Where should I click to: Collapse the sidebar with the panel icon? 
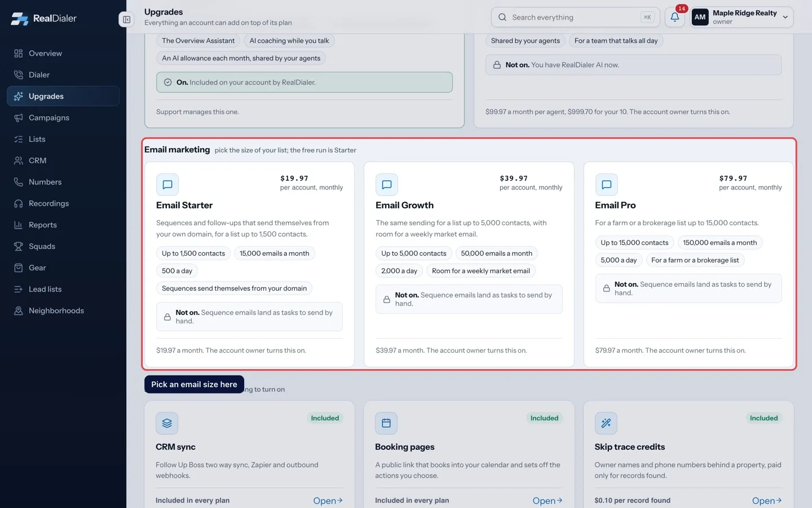(126, 20)
